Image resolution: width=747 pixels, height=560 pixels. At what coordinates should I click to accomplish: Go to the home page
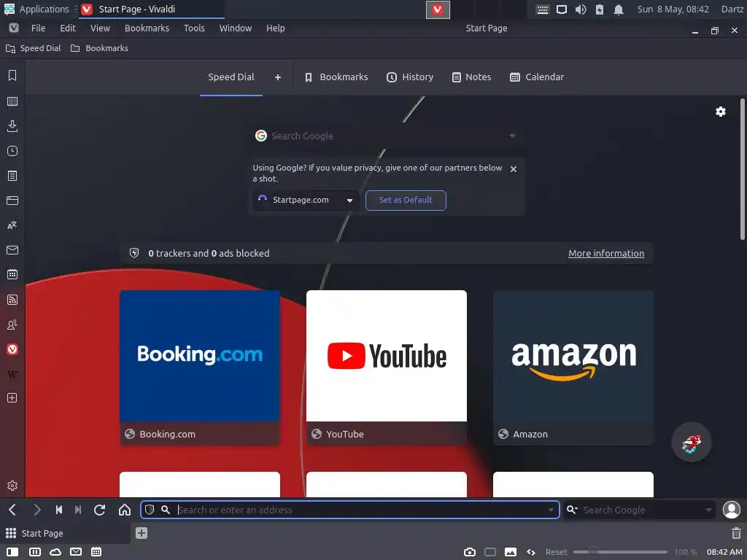pyautogui.click(x=125, y=510)
